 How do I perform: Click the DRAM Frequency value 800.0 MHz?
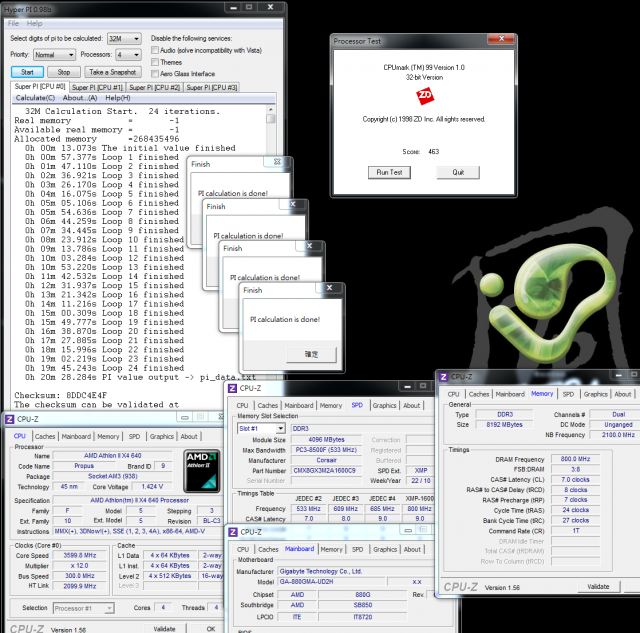click(576, 459)
